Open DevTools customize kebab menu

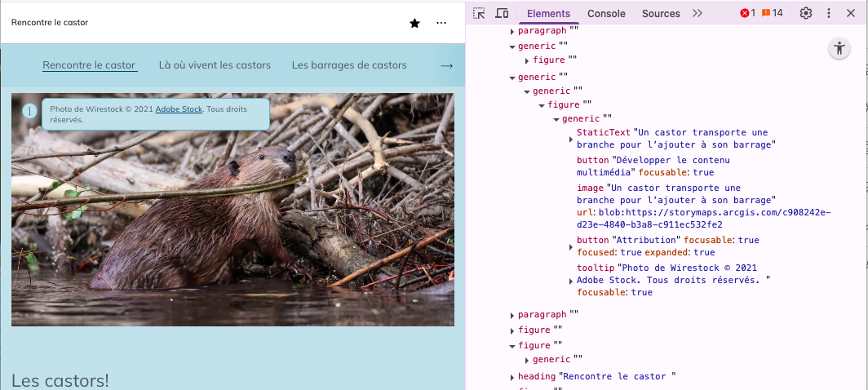tap(829, 13)
